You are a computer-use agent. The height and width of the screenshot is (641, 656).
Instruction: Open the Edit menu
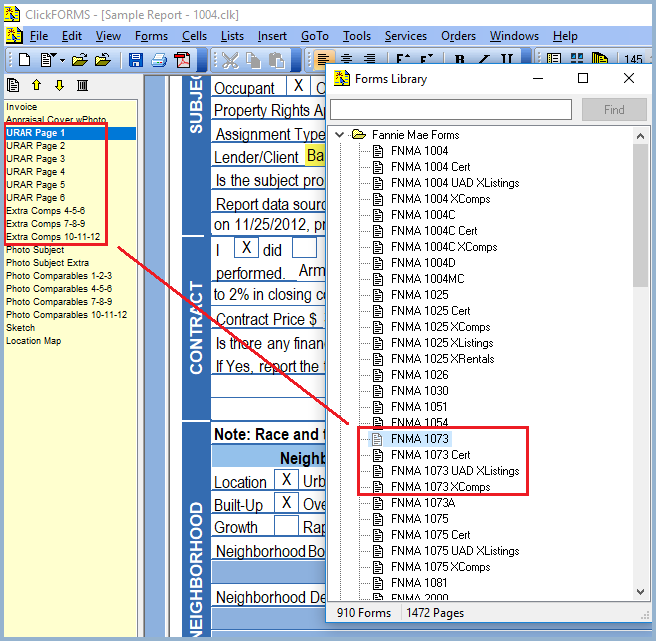(x=72, y=36)
